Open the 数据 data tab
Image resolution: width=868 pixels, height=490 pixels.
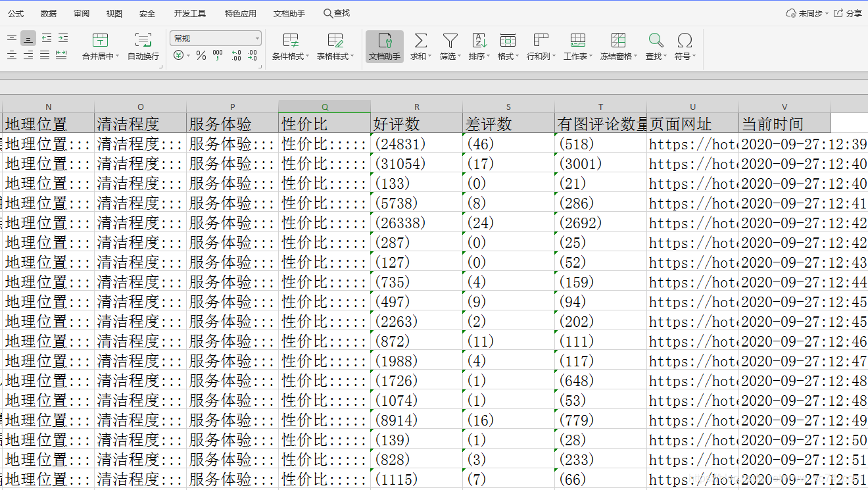tap(49, 13)
